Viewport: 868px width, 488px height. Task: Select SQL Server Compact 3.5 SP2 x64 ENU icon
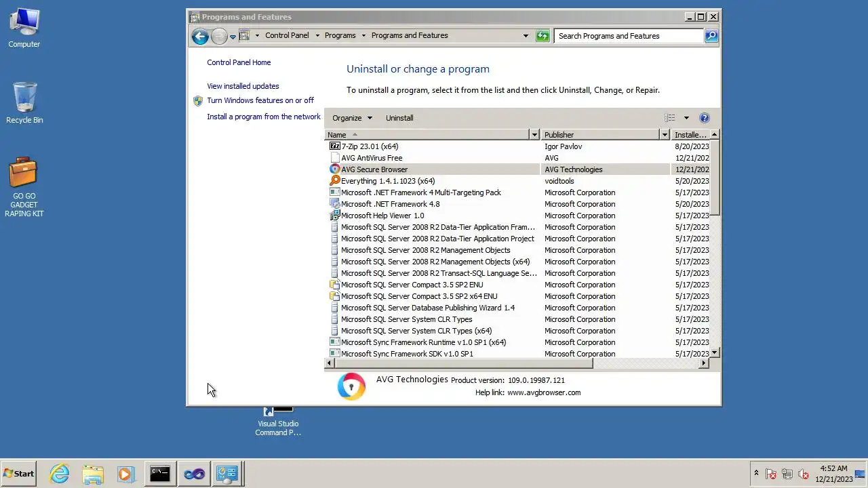click(334, 296)
